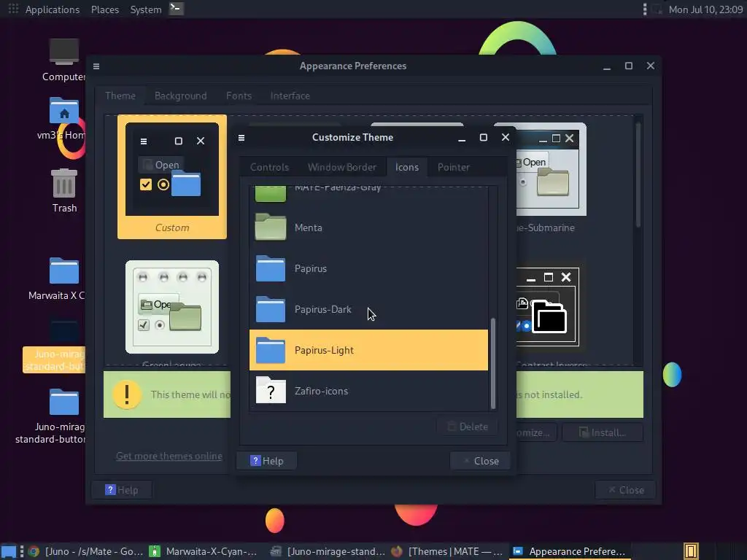The height and width of the screenshot is (560, 747).
Task: Open the Home folder desktop icon
Action: [x=64, y=111]
